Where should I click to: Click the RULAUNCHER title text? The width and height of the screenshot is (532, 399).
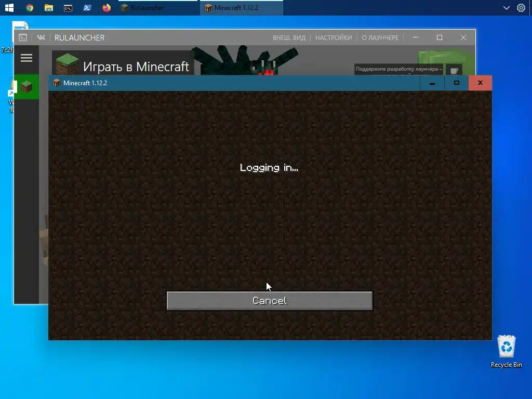pyautogui.click(x=79, y=37)
